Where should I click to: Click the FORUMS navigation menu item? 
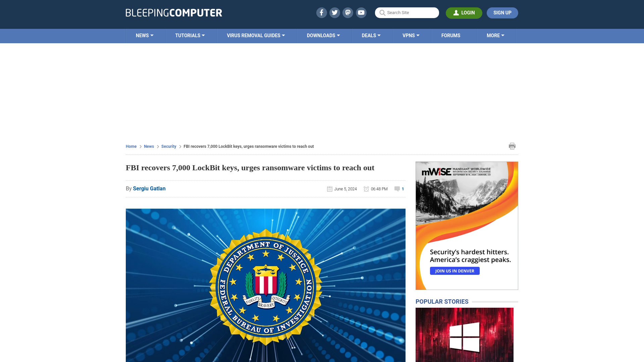pyautogui.click(x=451, y=35)
